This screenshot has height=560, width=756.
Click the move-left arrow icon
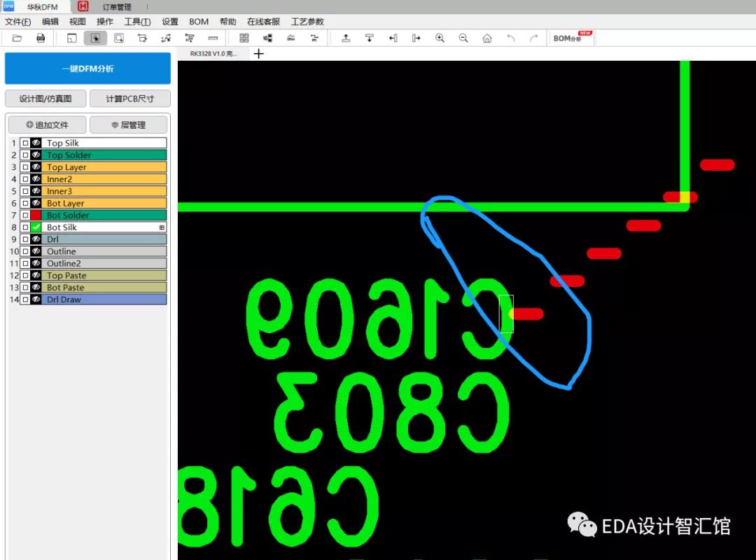click(x=393, y=38)
